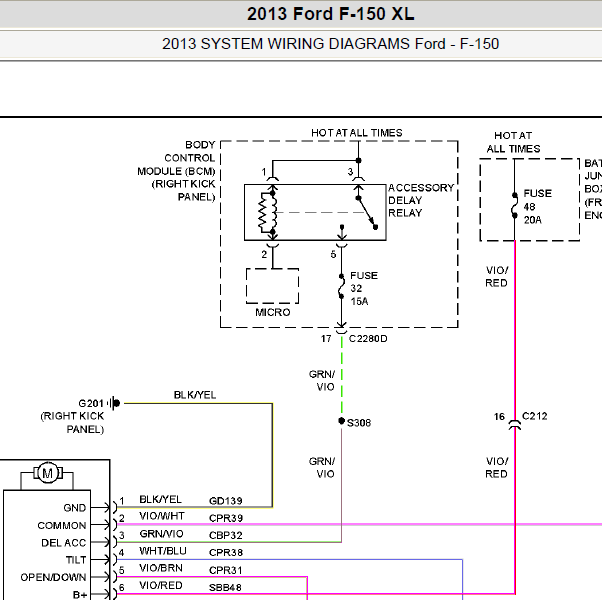Click the dashed MICRO box in the BCM
The width and height of the screenshot is (602, 600).
(x=272, y=286)
